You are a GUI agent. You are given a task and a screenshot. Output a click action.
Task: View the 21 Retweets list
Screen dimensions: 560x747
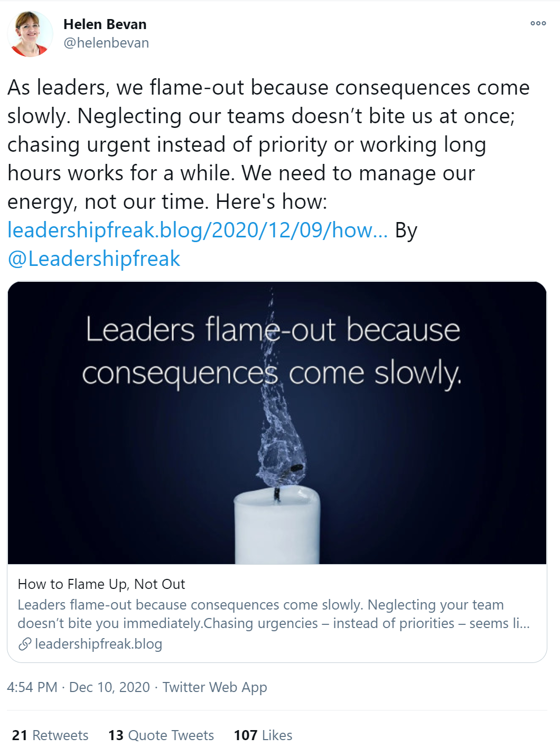click(x=50, y=735)
